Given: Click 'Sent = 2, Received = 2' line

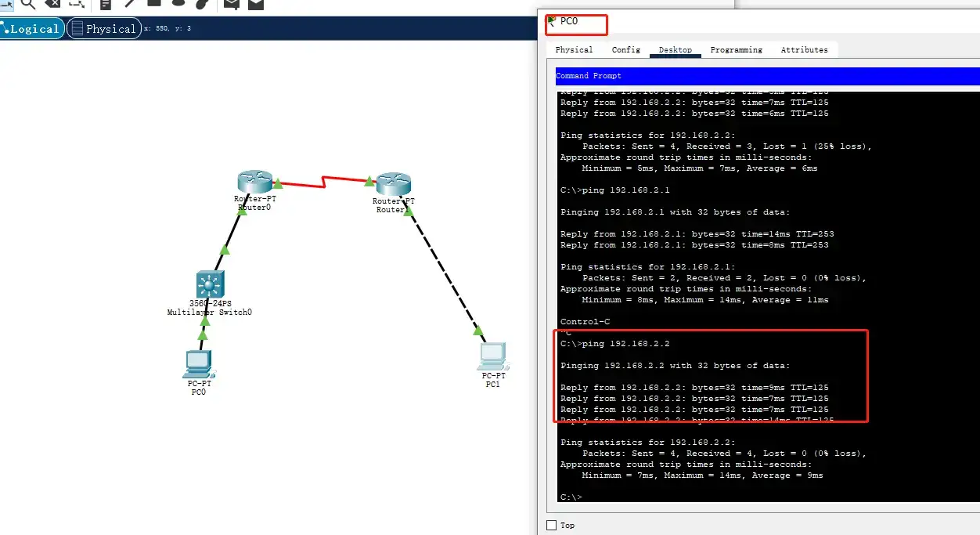Looking at the screenshot, I should [x=724, y=278].
